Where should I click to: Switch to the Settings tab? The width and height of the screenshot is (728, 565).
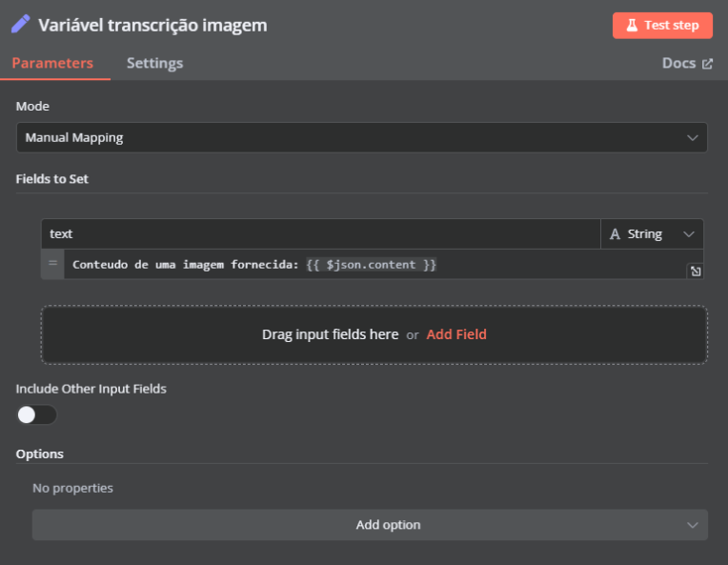(x=154, y=63)
